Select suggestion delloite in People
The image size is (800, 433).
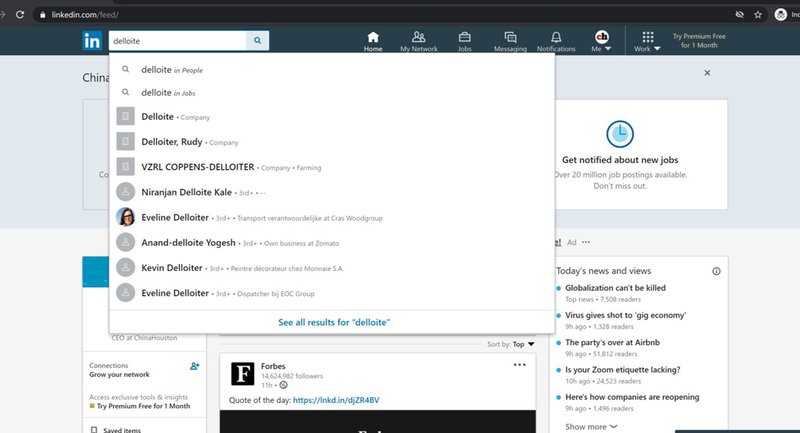(332, 70)
